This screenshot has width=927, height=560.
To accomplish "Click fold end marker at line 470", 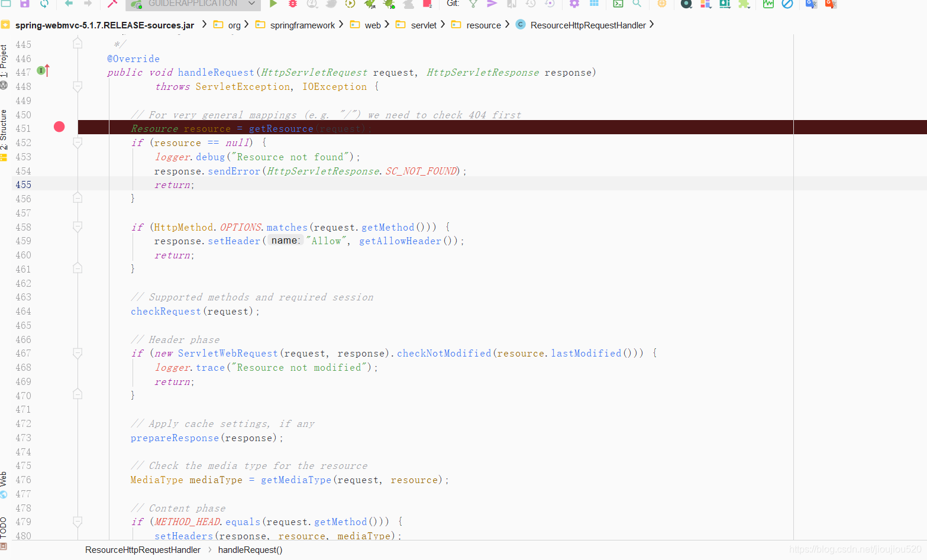I will pyautogui.click(x=77, y=394).
